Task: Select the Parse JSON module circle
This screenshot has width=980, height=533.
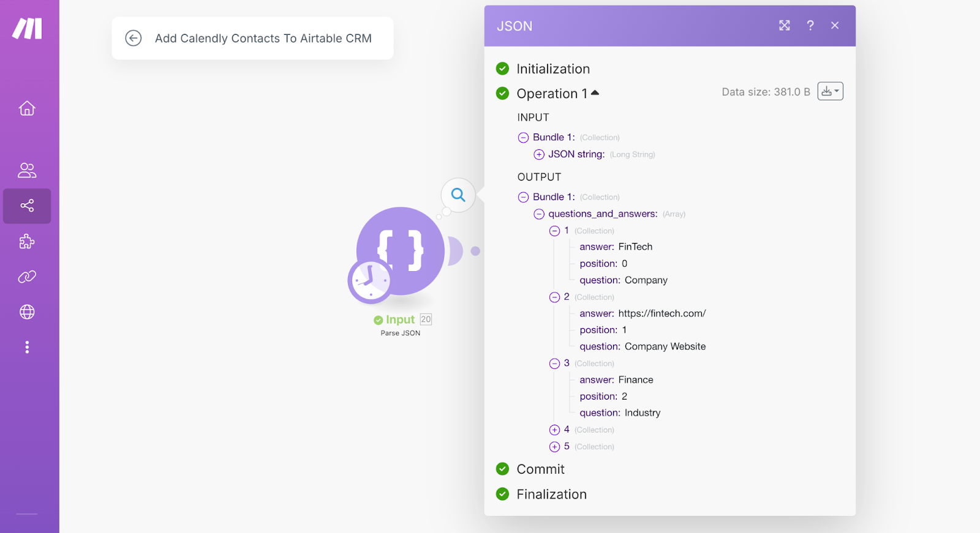Action: (x=401, y=251)
